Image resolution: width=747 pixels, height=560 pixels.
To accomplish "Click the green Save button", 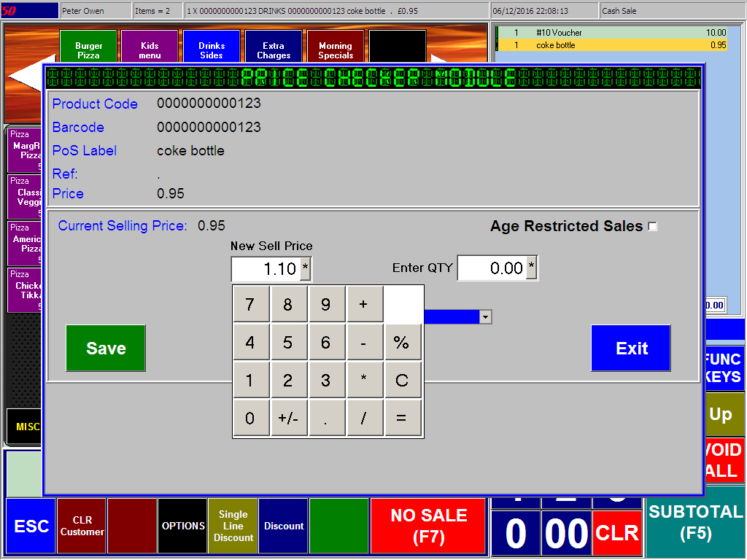I will coord(106,349).
